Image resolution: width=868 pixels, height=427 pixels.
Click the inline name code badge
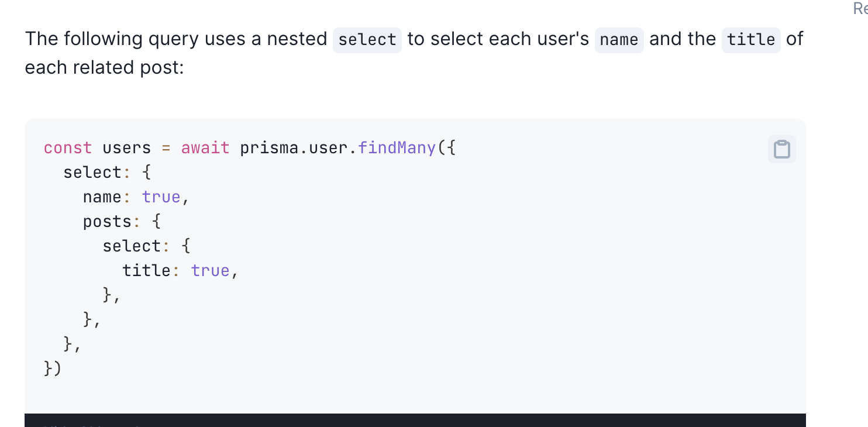coord(619,40)
